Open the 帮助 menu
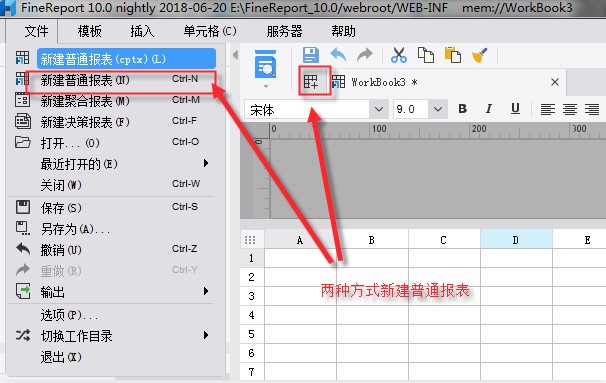606x383 pixels. click(343, 31)
